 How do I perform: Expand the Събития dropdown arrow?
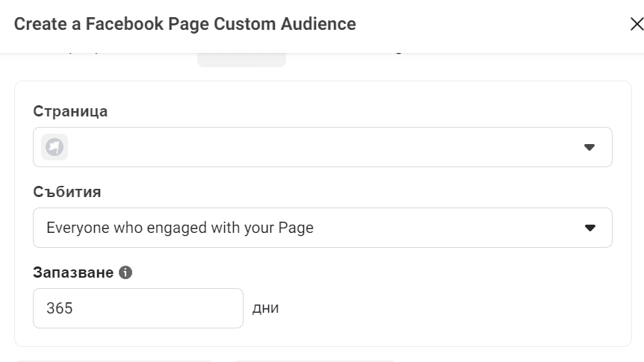click(x=589, y=228)
